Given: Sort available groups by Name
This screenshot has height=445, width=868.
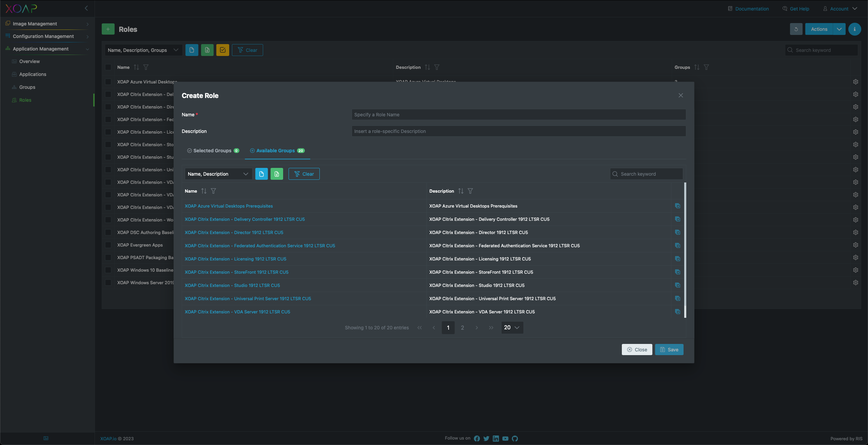Looking at the screenshot, I should pyautogui.click(x=204, y=191).
